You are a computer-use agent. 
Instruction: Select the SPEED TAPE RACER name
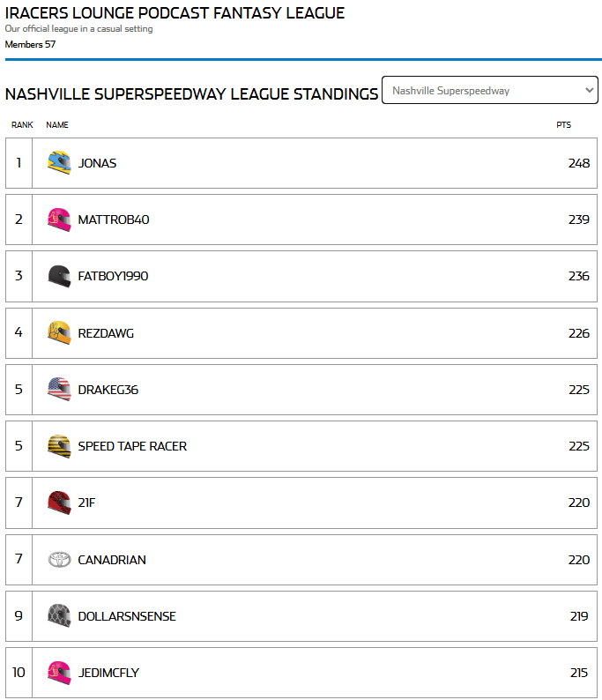click(x=132, y=446)
